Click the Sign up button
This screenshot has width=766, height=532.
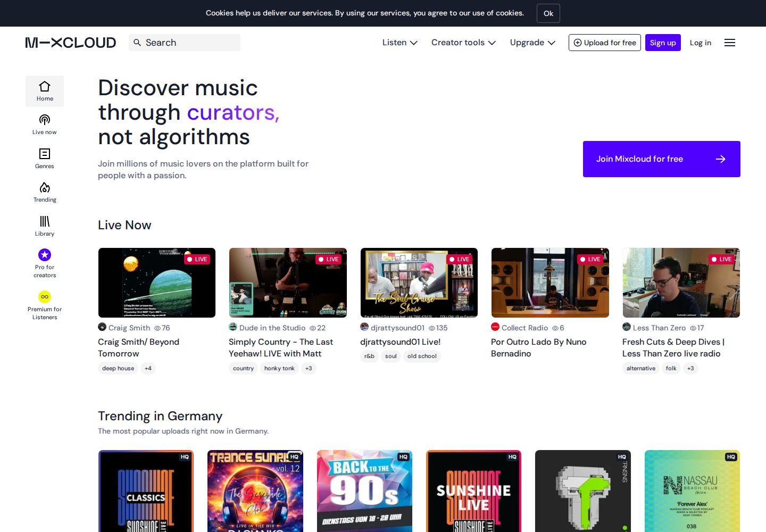coord(663,43)
